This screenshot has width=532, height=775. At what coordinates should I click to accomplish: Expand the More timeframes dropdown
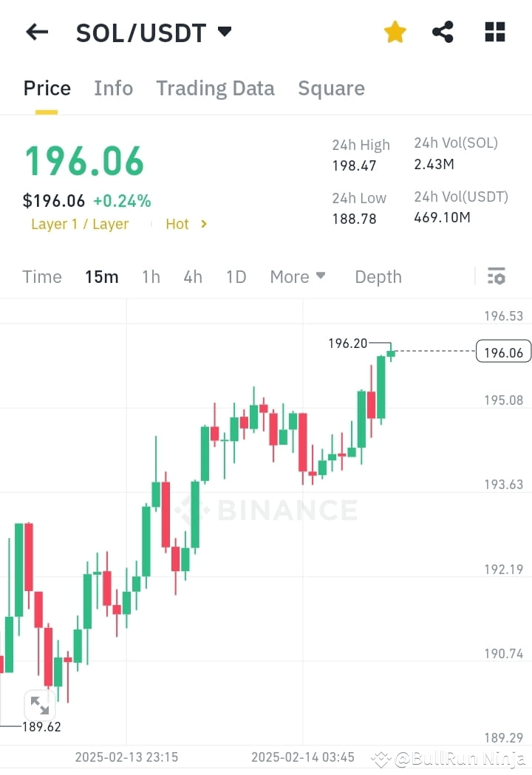[x=297, y=276]
